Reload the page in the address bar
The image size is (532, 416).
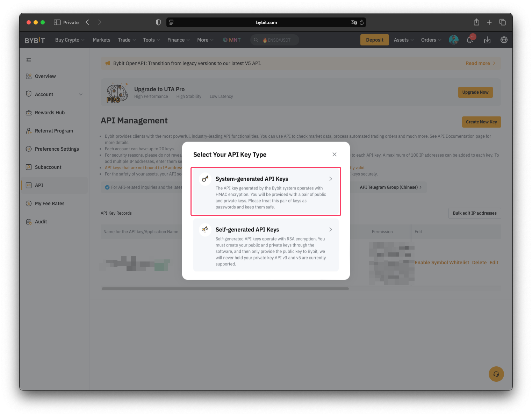361,22
